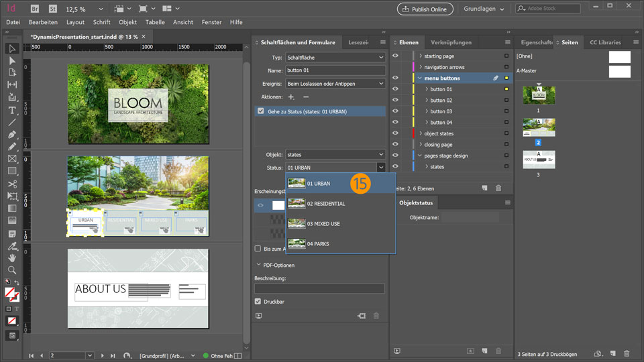Click the Publish Online button
644x362 pixels.
point(425,9)
